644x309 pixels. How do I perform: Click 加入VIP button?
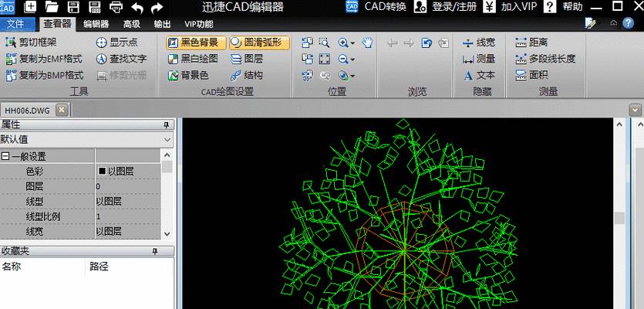510,7
